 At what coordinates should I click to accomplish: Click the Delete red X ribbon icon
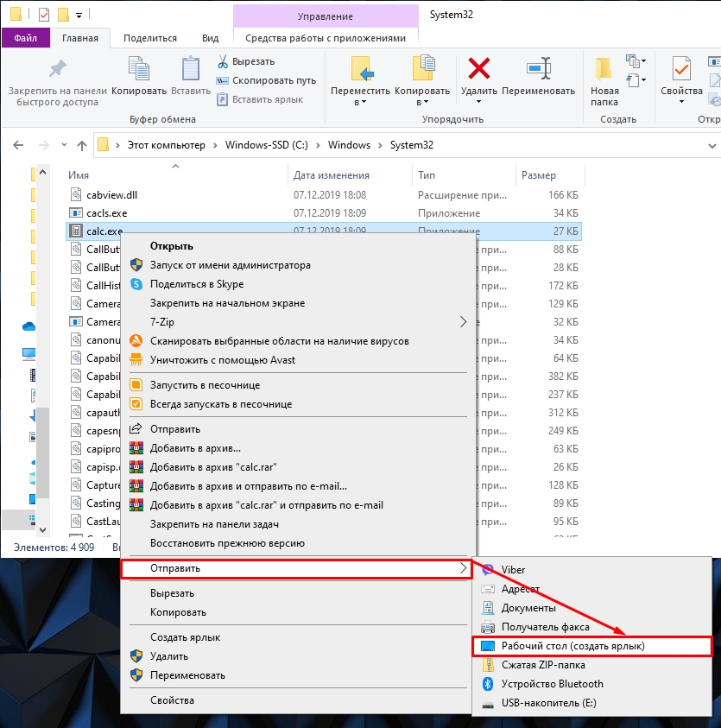[478, 70]
